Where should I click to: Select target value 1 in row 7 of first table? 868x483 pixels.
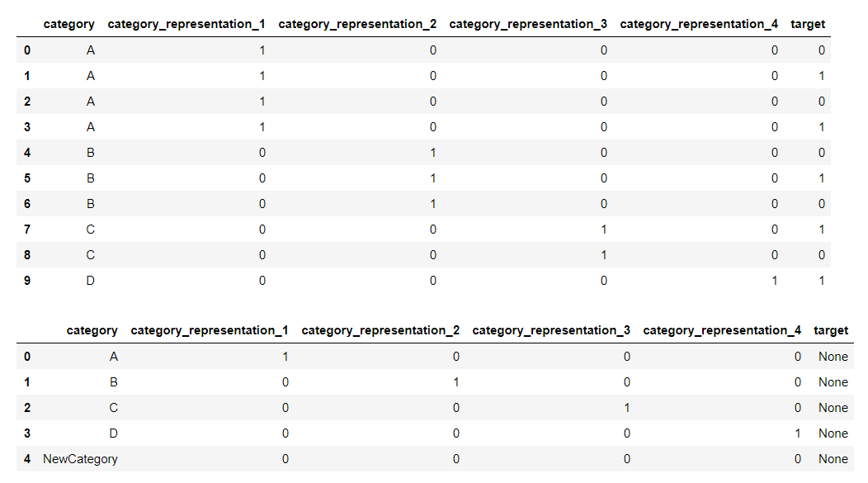822,230
